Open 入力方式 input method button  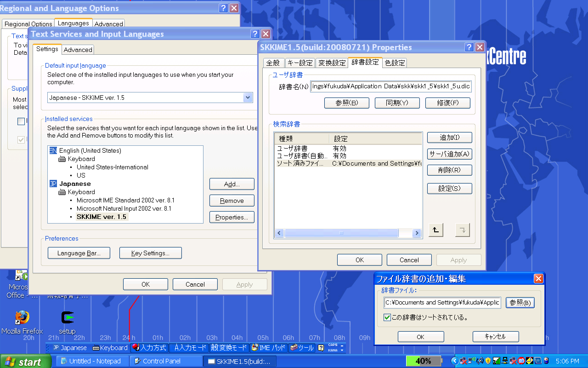[x=149, y=348]
